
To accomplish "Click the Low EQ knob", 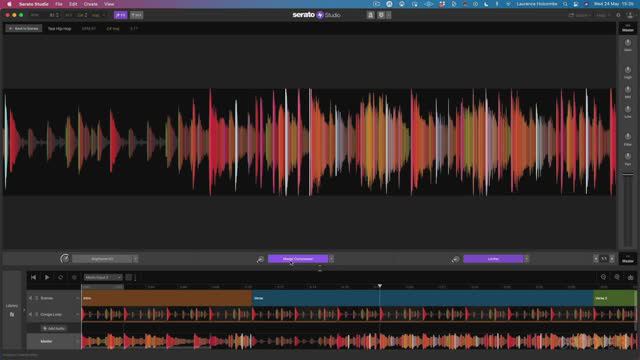I will pos(628,109).
